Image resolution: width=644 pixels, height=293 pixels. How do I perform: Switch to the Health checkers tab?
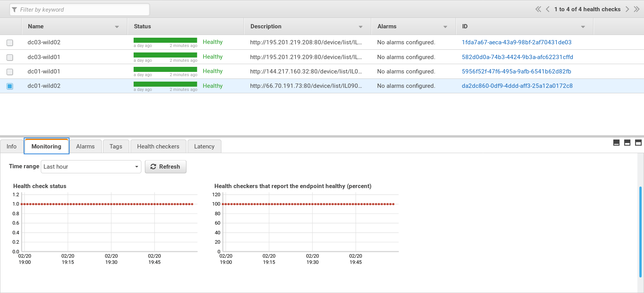(x=158, y=146)
